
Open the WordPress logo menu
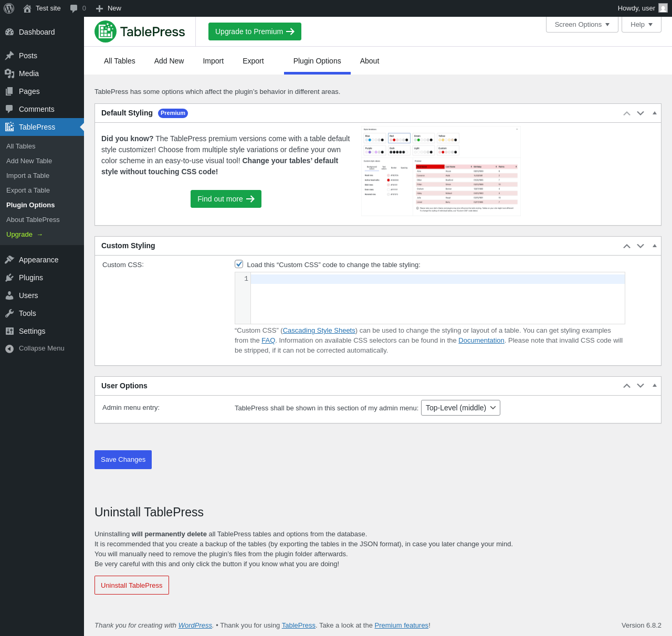pos(9,8)
